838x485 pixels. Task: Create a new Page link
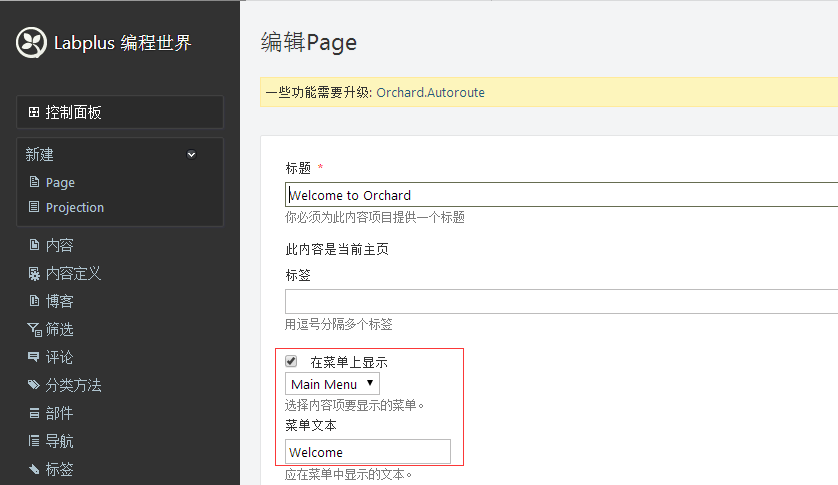coord(60,182)
